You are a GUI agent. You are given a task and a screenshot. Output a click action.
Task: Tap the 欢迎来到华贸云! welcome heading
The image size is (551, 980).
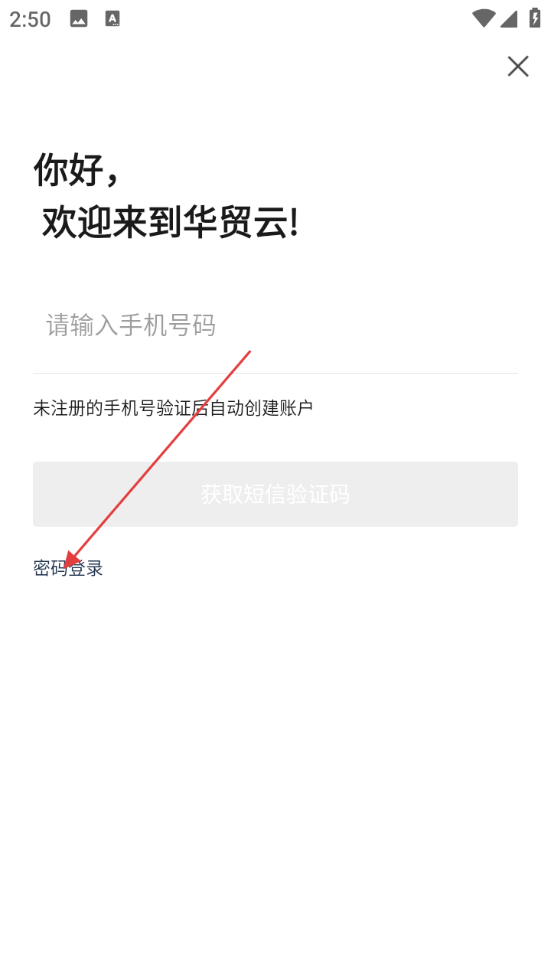point(170,222)
